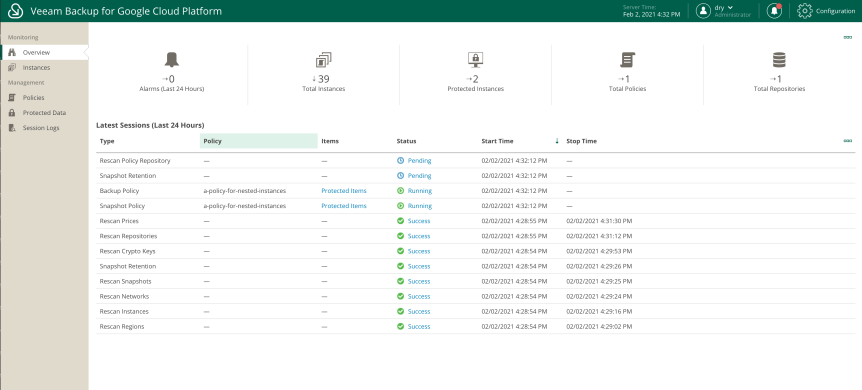
Task: Click Success status of Rescan Snapshots
Action: [x=419, y=282]
